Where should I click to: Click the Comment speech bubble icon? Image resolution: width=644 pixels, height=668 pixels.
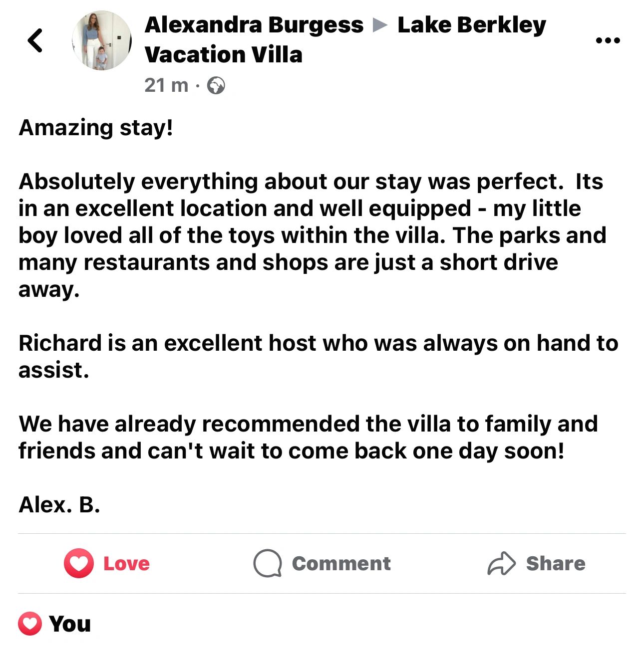(x=268, y=563)
